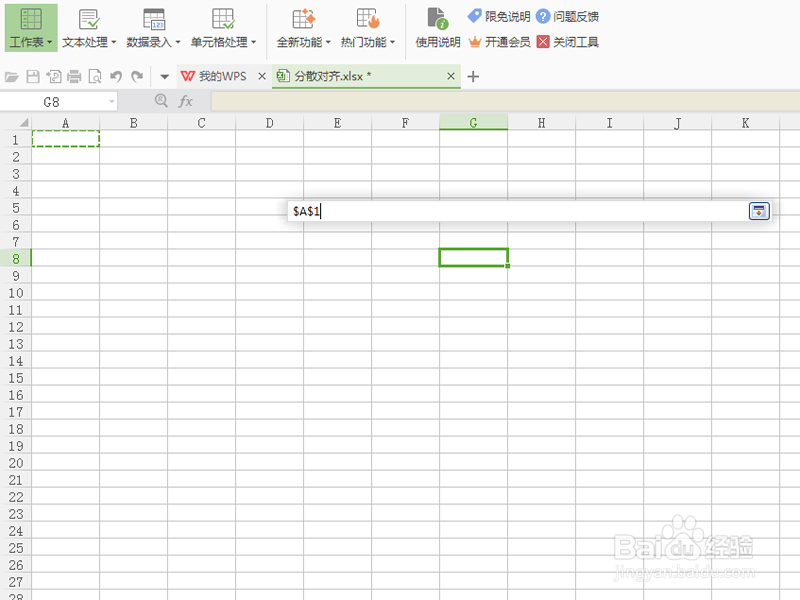Image resolution: width=800 pixels, height=600 pixels.
Task: Click 问题反馈 help button
Action: [567, 16]
